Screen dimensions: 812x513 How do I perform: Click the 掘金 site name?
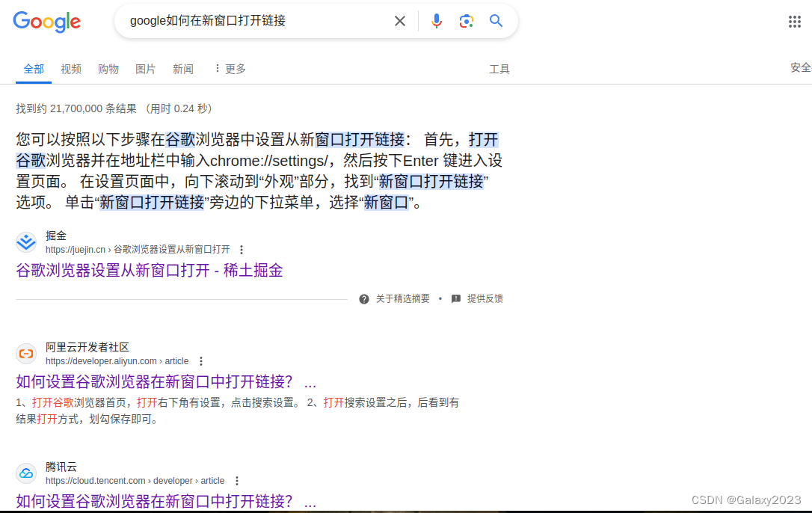(56, 236)
